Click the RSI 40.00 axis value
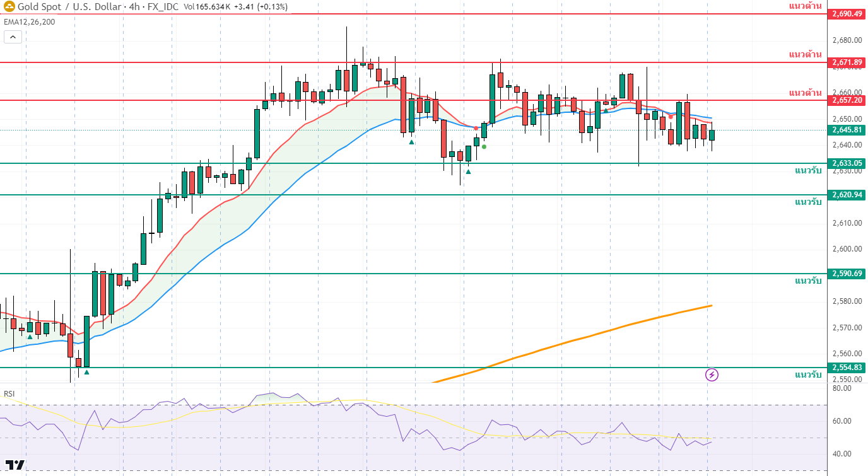Viewport: 868px width, 476px height. pos(842,454)
